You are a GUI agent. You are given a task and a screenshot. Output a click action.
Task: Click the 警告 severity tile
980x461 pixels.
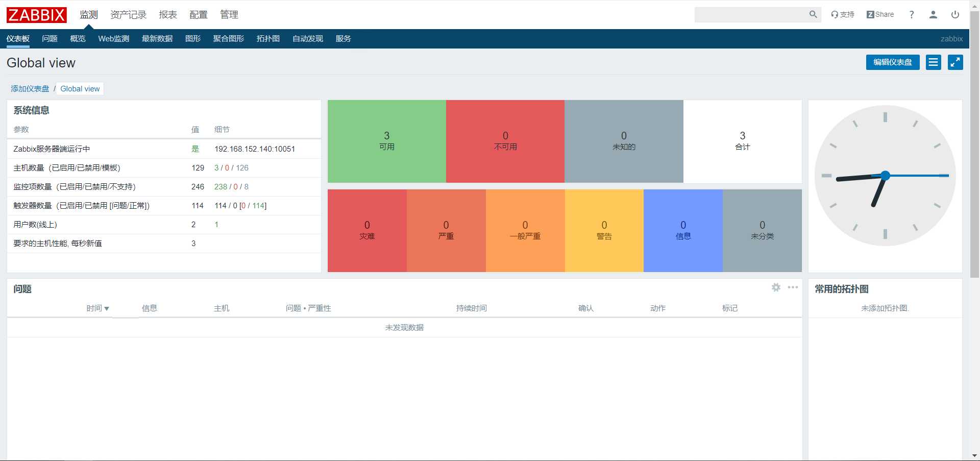point(604,231)
